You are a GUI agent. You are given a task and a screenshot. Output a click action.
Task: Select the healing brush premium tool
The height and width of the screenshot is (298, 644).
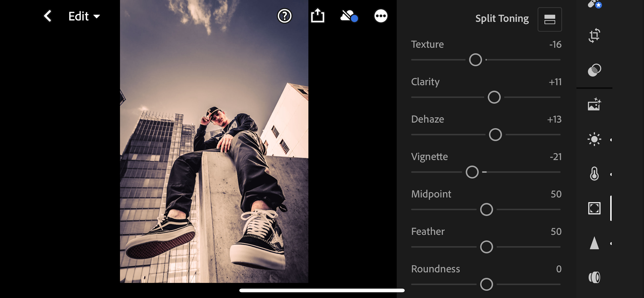click(x=594, y=4)
